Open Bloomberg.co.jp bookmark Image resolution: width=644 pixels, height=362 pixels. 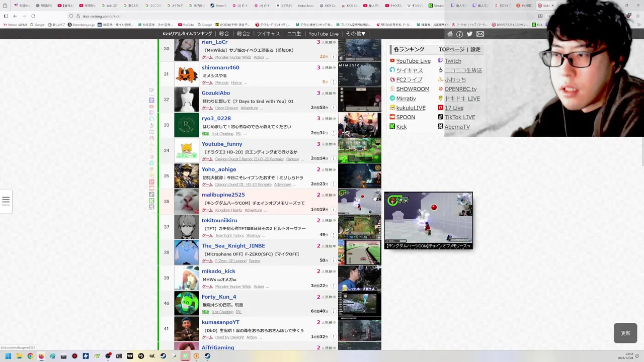81,25
